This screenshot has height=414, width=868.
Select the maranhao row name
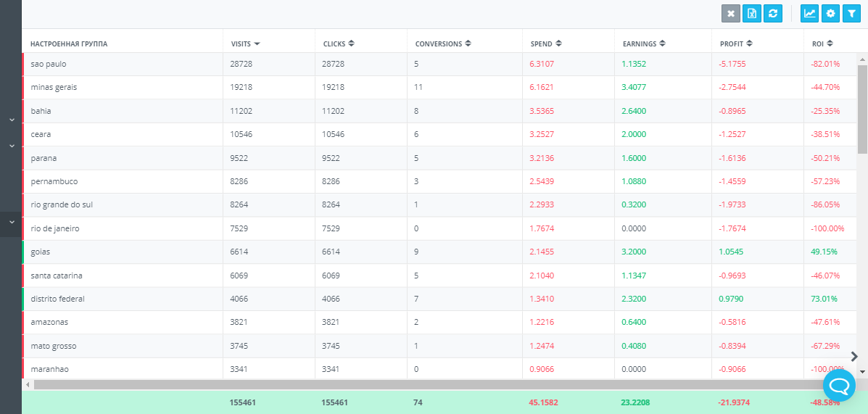point(50,368)
